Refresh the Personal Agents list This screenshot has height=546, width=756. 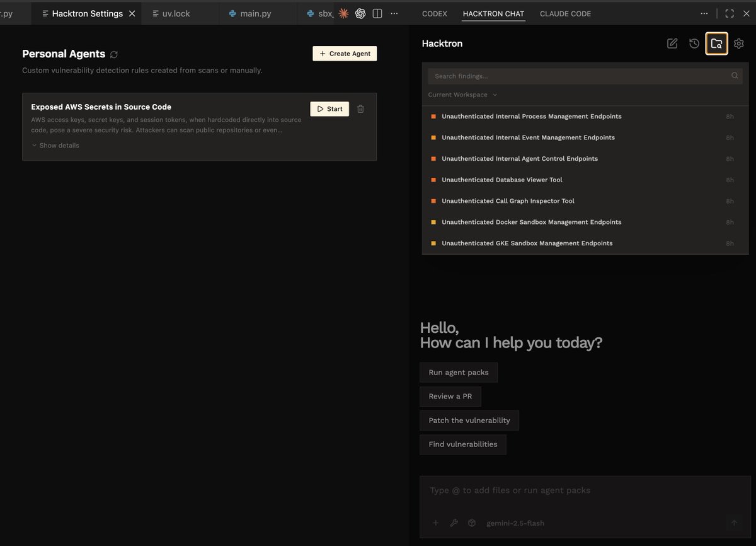pos(114,54)
